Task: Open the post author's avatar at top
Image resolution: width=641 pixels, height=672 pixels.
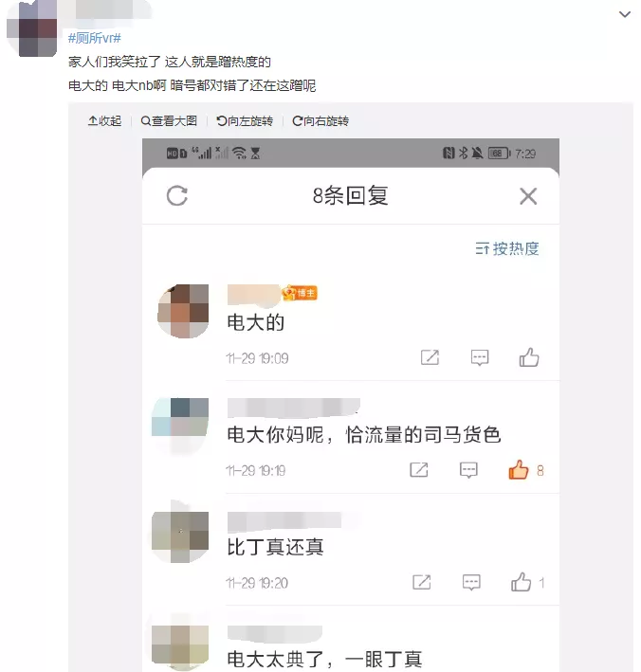Action: coord(31,29)
